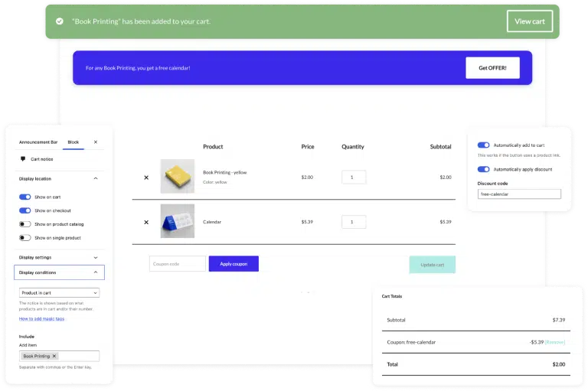Image resolution: width=588 pixels, height=391 pixels.
Task: Remove the Book Printing tag
Action: coord(54,356)
